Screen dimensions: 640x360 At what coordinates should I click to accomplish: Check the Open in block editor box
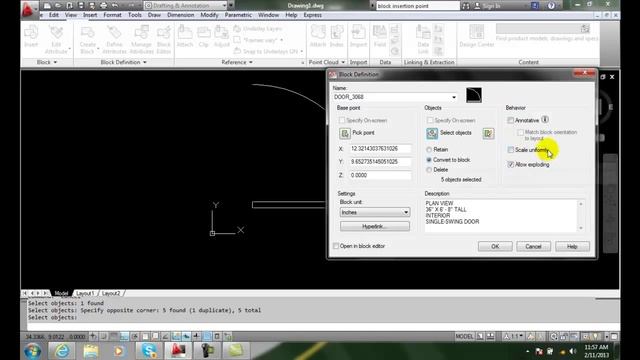[x=336, y=246]
